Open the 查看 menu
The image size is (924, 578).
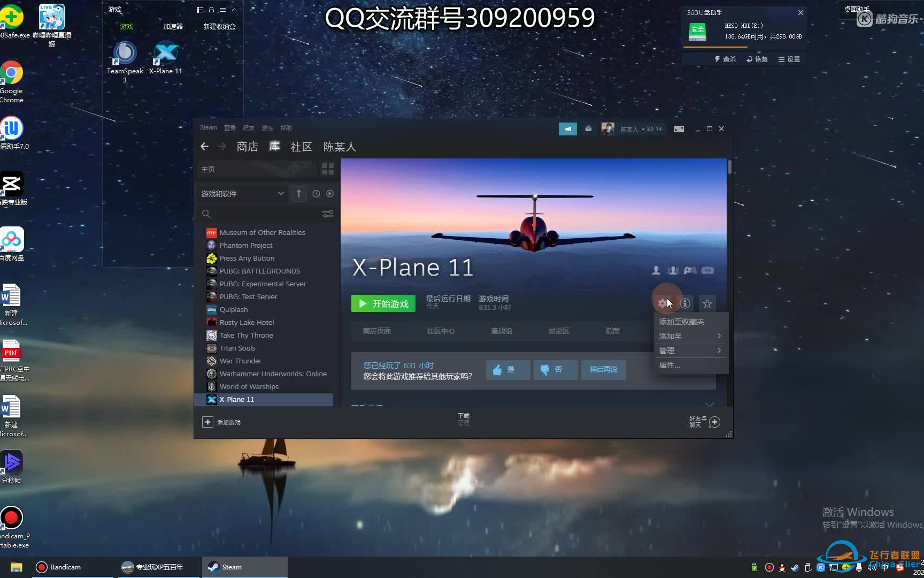(x=230, y=128)
